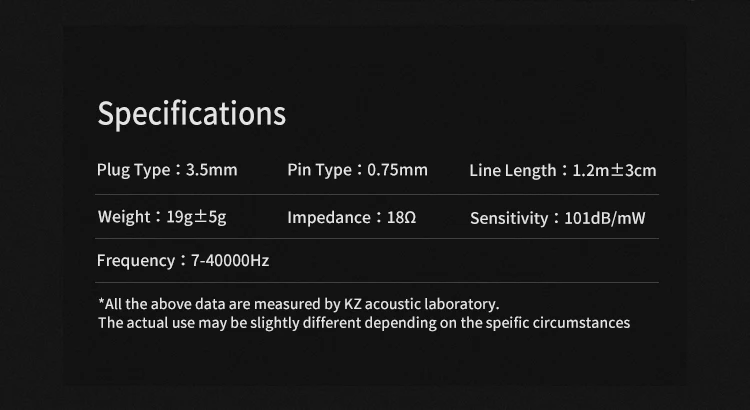This screenshot has width=750, height=410.
Task: Click the KZ acoustic laboratory disclaimer line
Action: coord(298,304)
